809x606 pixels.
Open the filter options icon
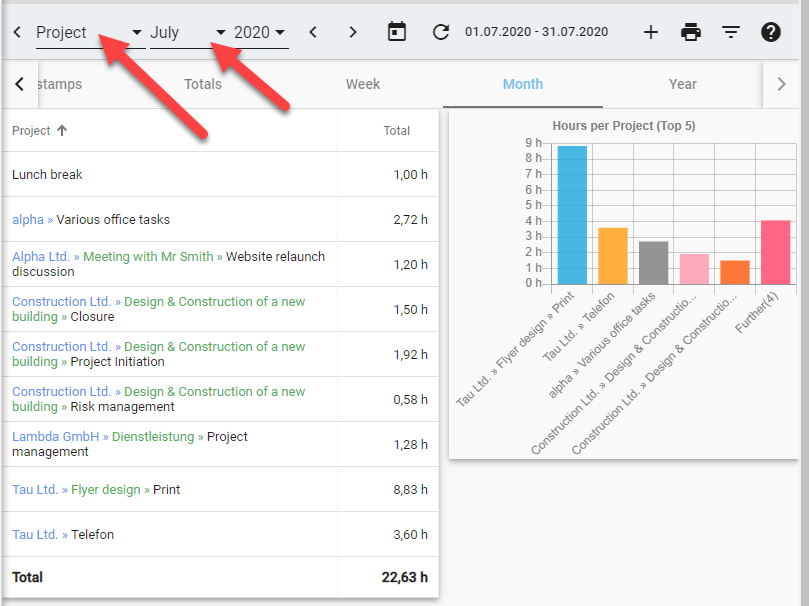coord(731,32)
